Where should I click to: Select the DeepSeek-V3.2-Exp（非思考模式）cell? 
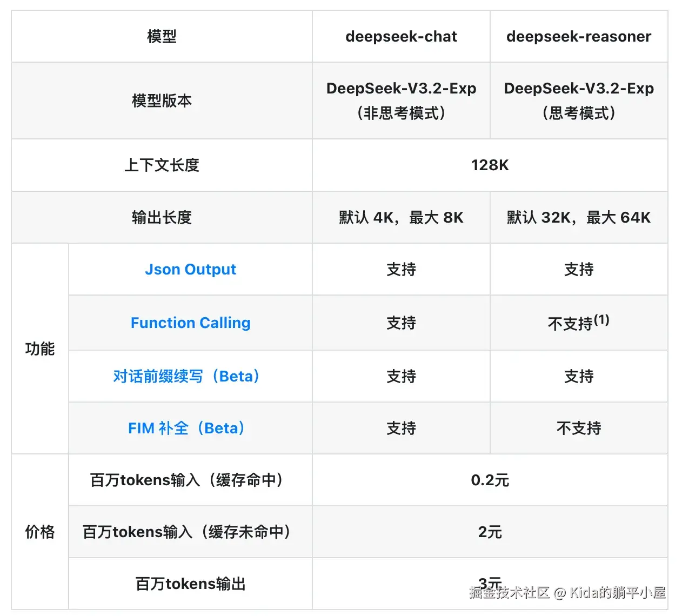401,101
